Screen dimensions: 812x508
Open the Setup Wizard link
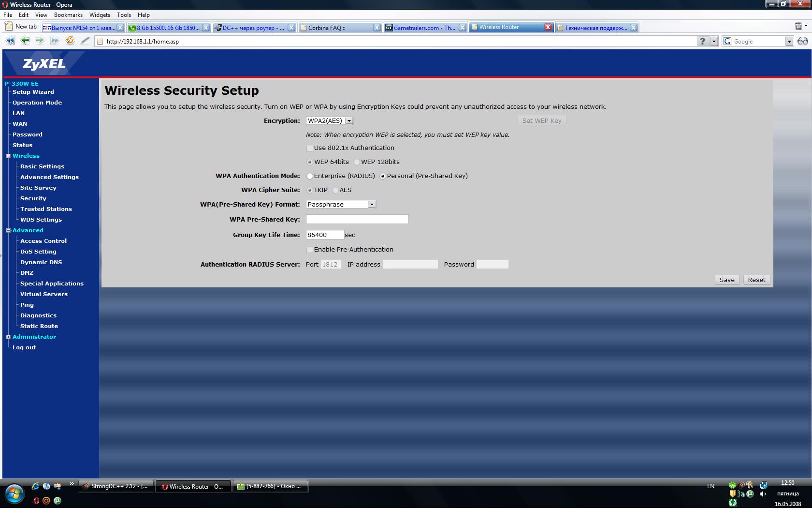click(33, 92)
